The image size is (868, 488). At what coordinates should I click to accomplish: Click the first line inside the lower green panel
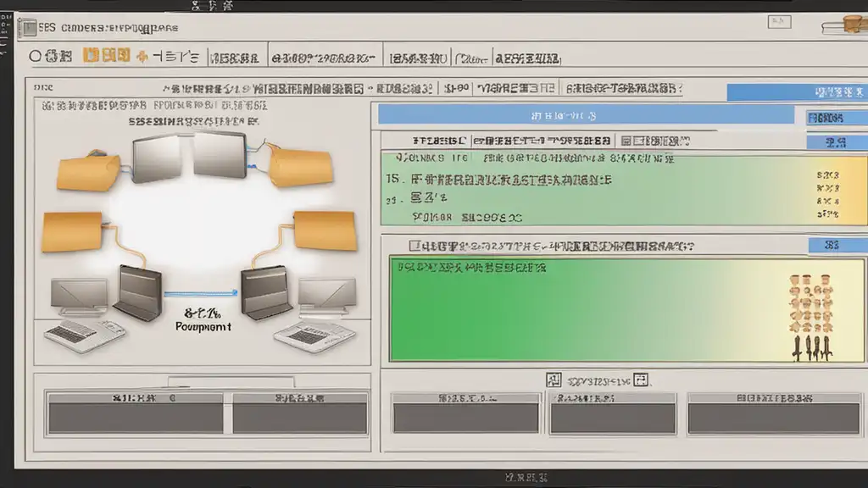click(x=471, y=268)
